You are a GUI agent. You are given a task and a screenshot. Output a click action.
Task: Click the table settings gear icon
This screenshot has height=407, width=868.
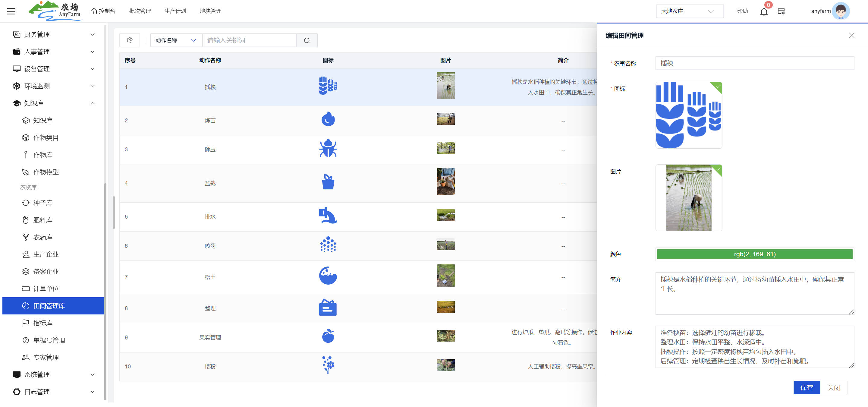coord(130,40)
